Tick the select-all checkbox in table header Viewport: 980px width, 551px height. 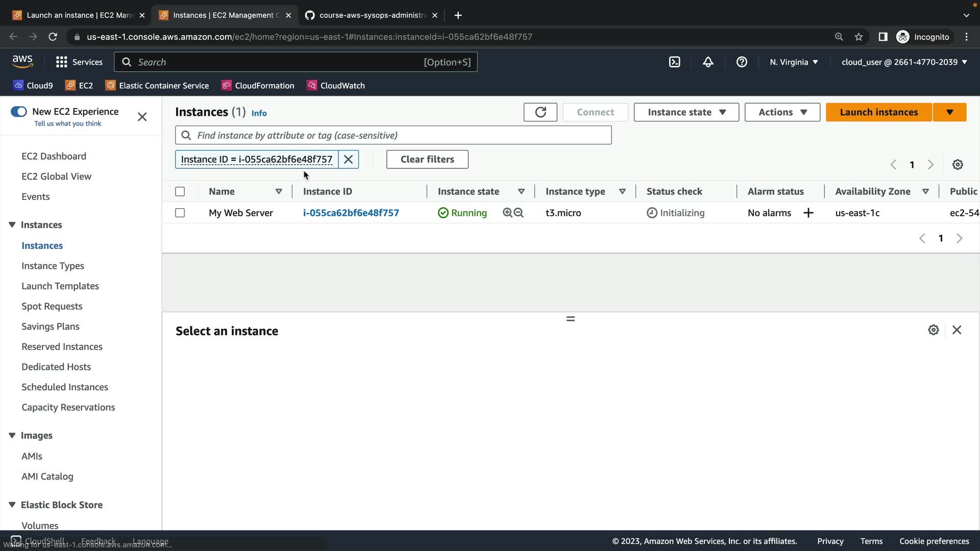(x=180, y=191)
